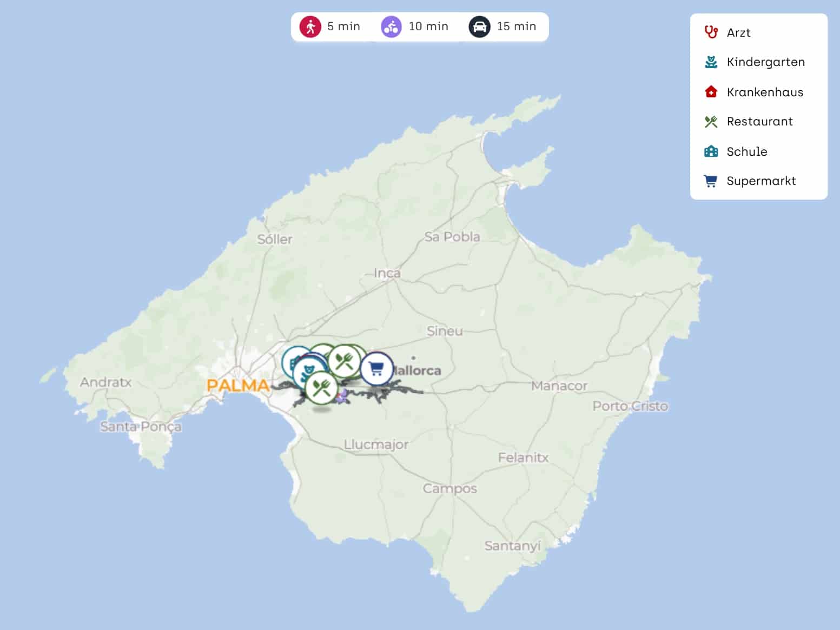Click the stethoscope Arzt icon in legend

coord(711,32)
